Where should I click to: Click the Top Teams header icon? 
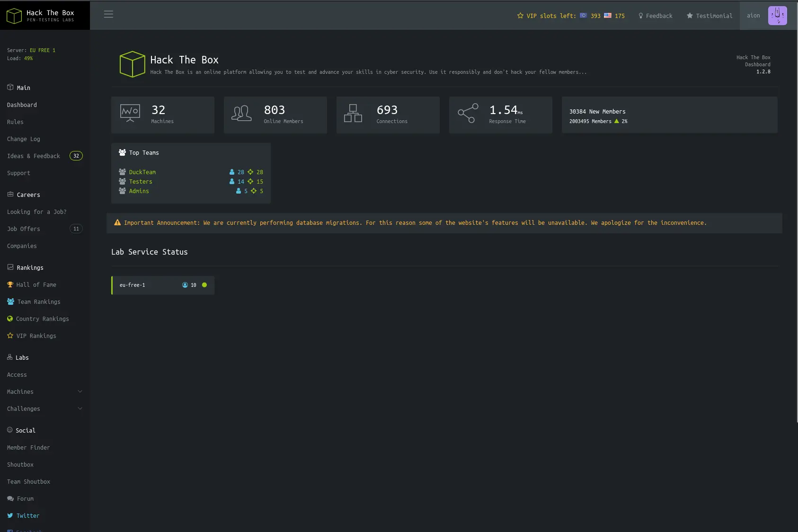(x=122, y=152)
